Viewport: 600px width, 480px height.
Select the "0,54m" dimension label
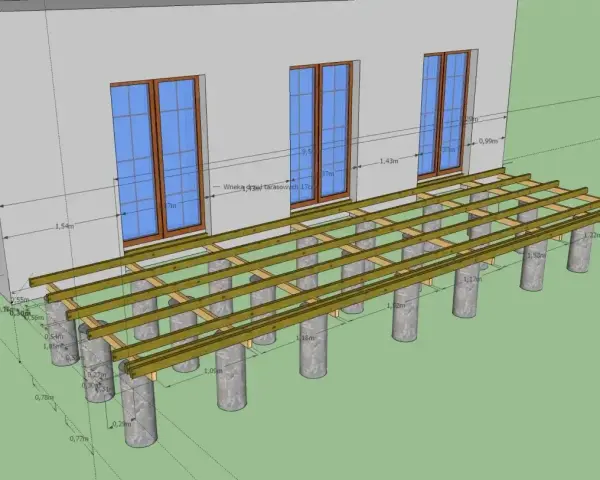[54, 336]
